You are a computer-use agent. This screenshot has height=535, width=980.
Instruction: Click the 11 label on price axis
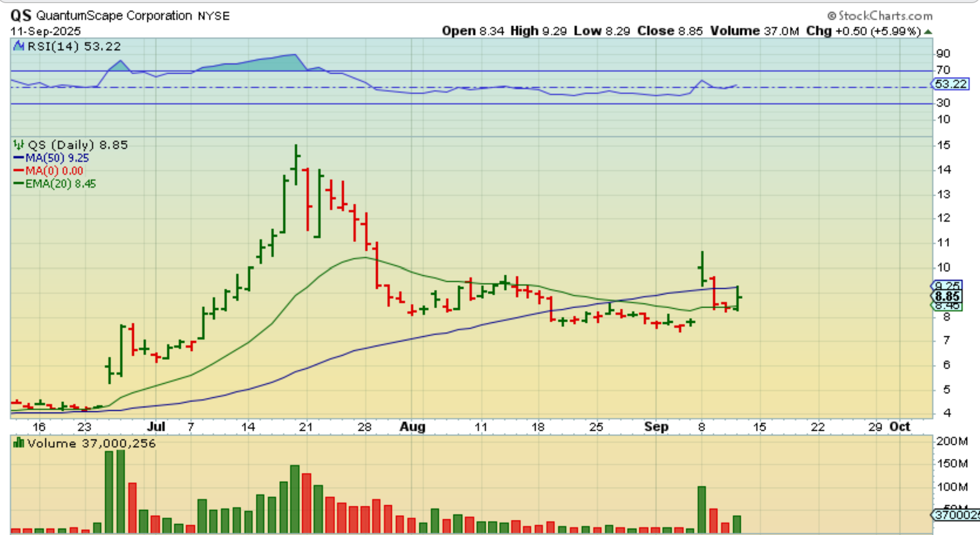coord(944,242)
